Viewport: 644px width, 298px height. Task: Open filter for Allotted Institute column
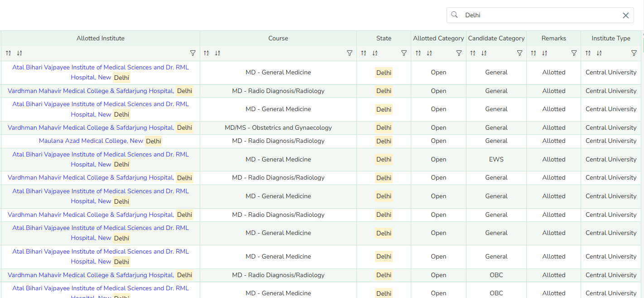point(192,53)
